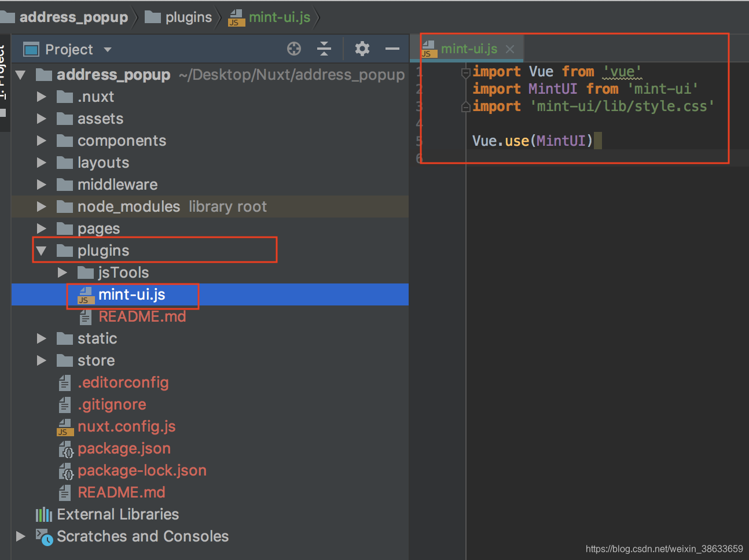Click the locate/scroll-from-source target icon
The width and height of the screenshot is (749, 560).
click(x=294, y=49)
